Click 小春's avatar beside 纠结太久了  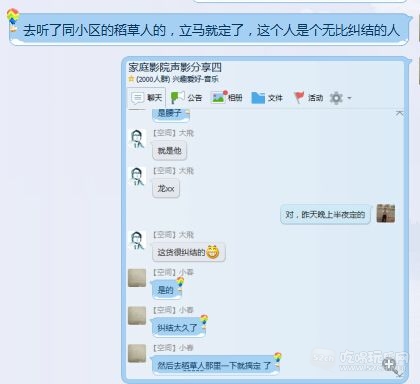pos(137,316)
